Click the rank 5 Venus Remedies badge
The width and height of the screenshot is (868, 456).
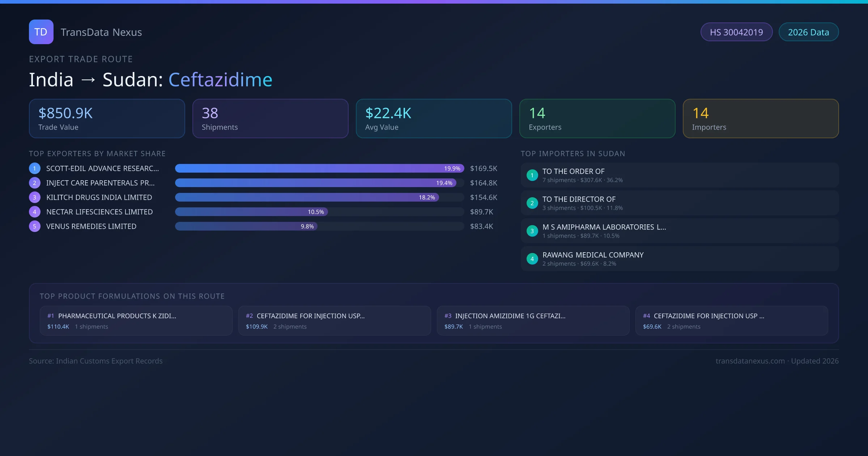35,226
